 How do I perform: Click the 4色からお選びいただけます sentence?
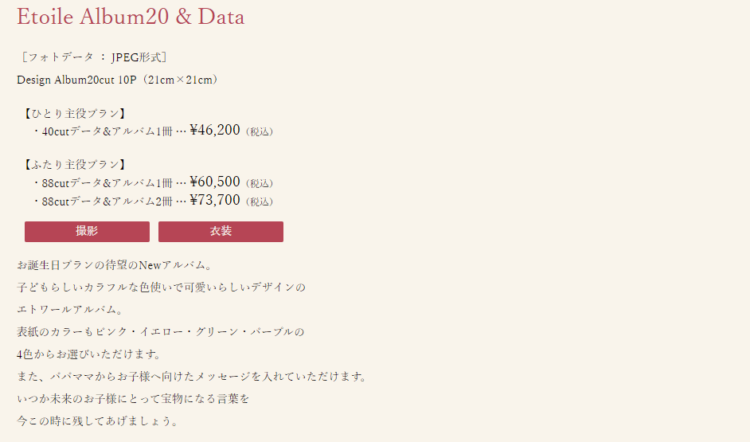pos(89,354)
